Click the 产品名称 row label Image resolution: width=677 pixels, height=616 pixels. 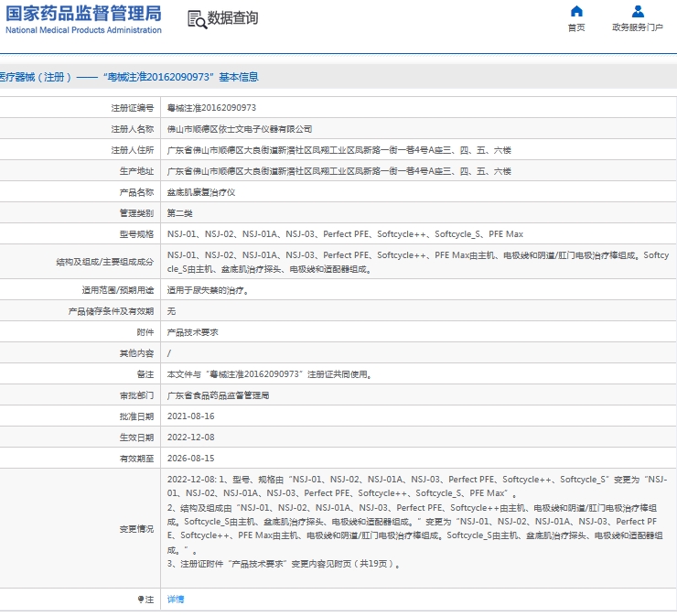point(136,192)
